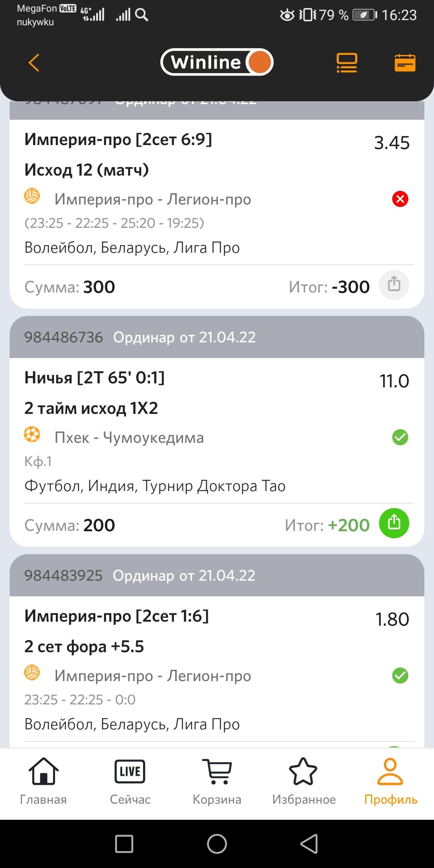Tap the orange back arrow
434x868 pixels.
coord(34,63)
